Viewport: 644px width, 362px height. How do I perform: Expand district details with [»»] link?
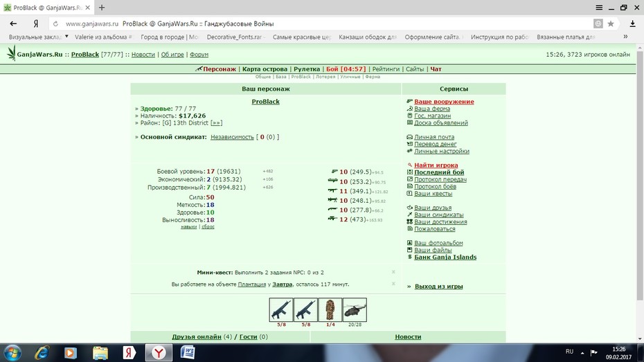217,123
